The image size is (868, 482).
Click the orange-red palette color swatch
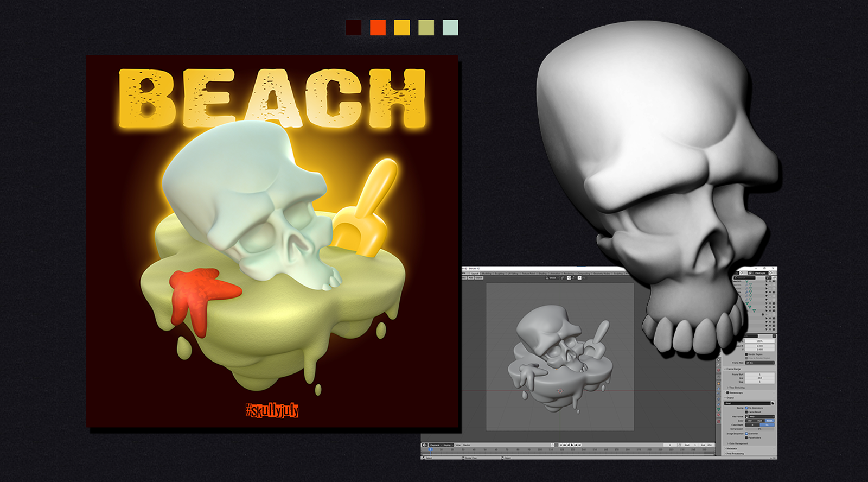tap(378, 28)
